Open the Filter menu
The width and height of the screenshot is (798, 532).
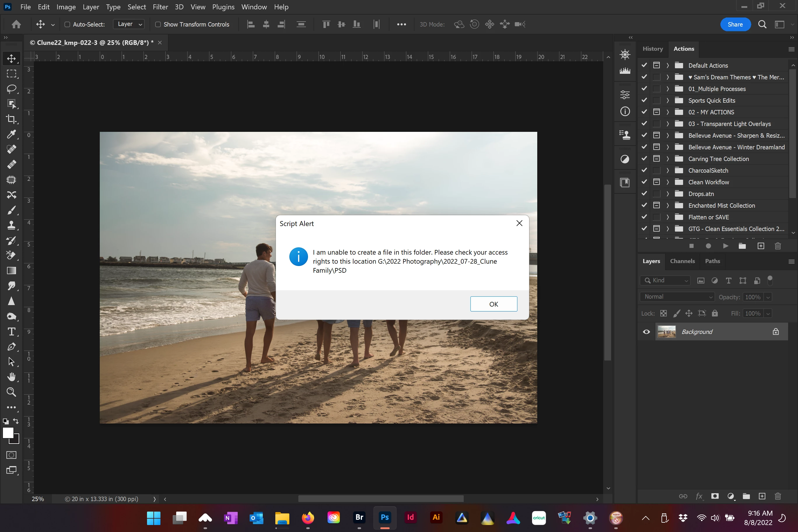160,7
